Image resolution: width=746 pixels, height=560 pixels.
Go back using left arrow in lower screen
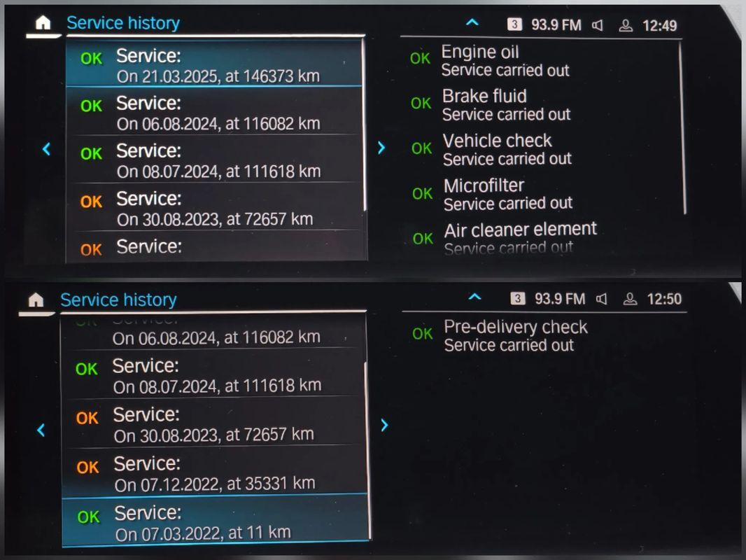tap(41, 430)
